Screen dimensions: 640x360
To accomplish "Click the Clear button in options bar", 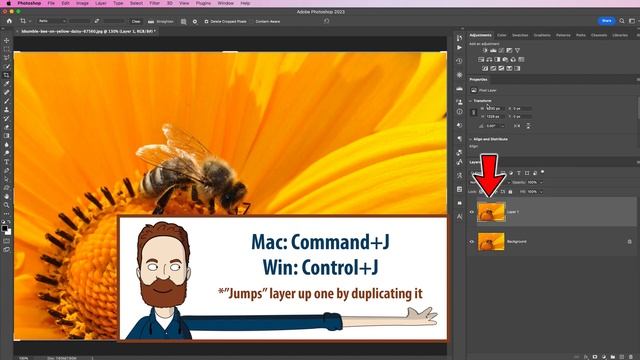I will (136, 21).
